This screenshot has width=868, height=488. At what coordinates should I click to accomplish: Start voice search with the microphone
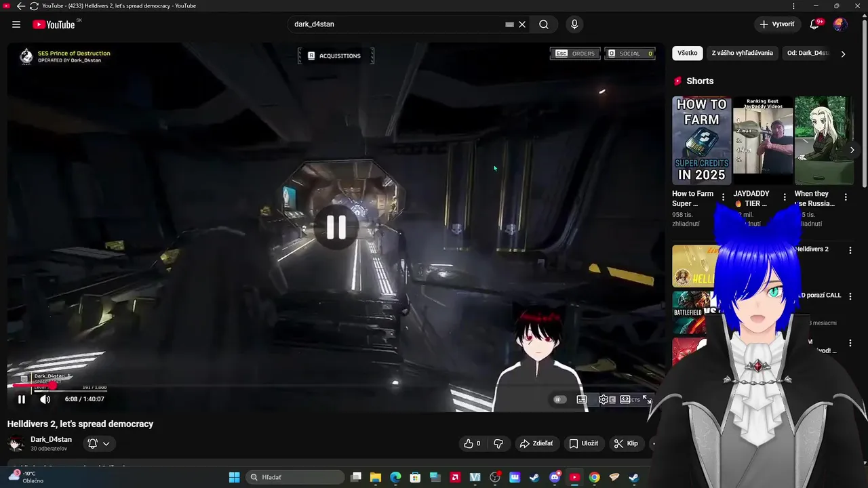(x=574, y=24)
